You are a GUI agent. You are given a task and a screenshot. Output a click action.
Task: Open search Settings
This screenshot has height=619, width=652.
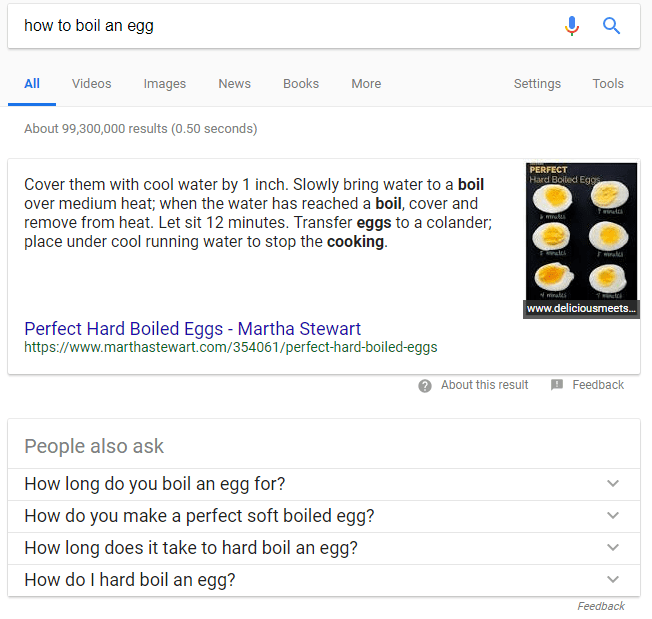[537, 84]
